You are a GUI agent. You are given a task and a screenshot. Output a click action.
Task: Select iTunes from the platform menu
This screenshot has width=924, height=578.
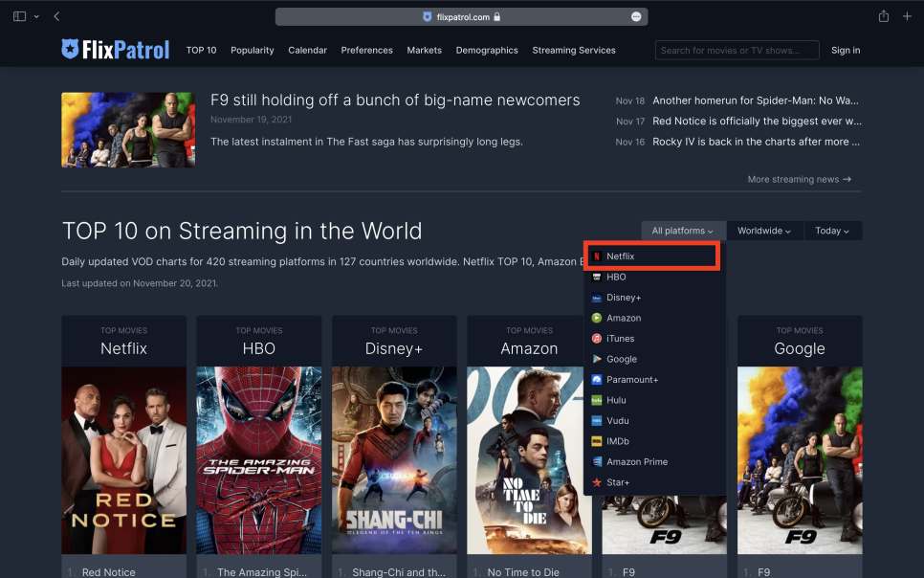click(654, 339)
